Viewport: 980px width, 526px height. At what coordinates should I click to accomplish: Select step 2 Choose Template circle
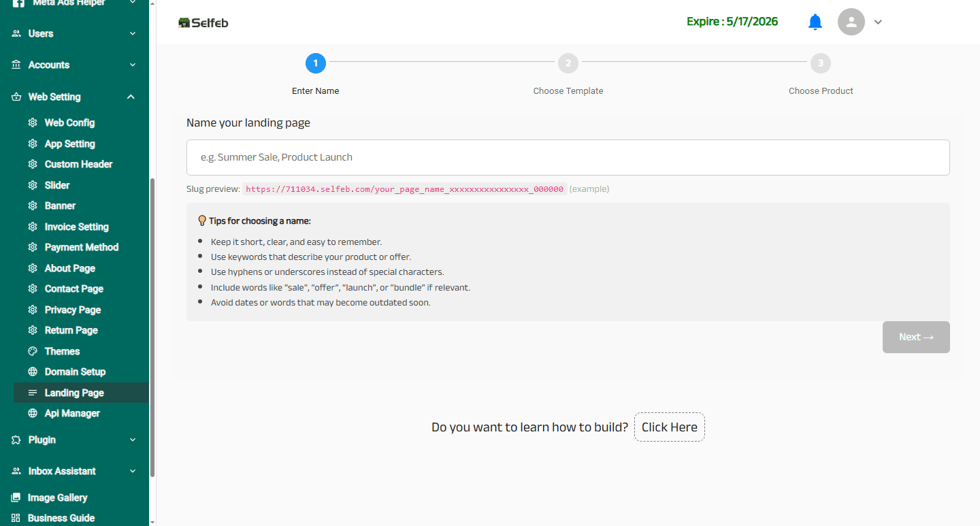click(x=568, y=64)
